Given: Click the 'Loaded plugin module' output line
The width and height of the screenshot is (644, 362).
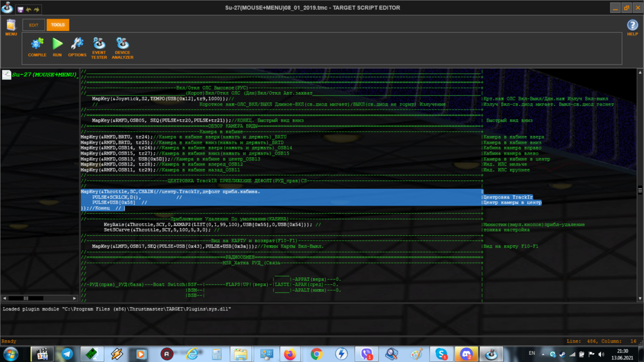Looking at the screenshot, I should (117, 309).
